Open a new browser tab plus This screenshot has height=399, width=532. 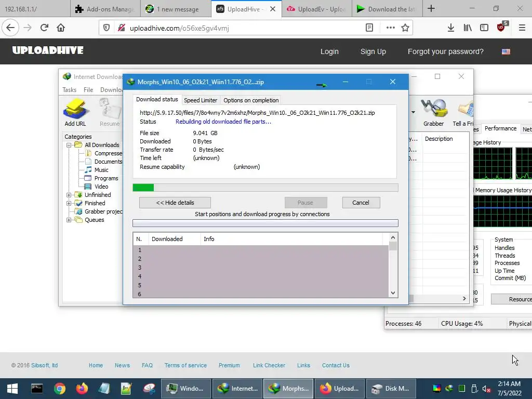(431, 8)
